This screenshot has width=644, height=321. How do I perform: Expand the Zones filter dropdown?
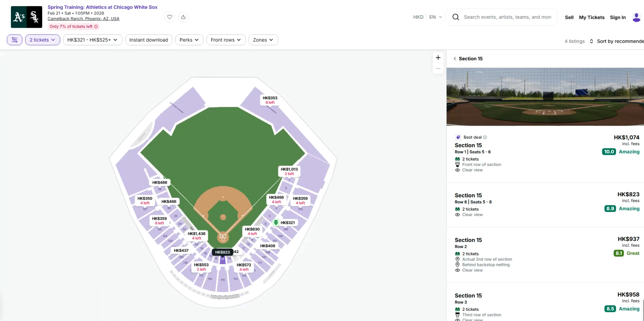click(x=263, y=40)
